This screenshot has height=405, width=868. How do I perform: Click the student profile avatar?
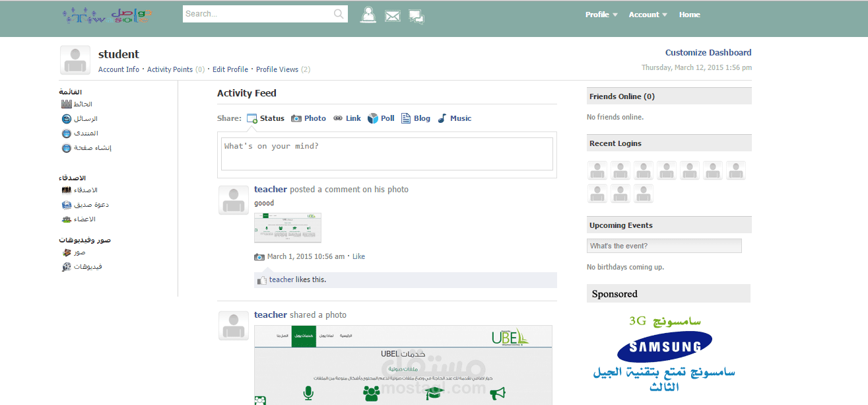(x=75, y=60)
